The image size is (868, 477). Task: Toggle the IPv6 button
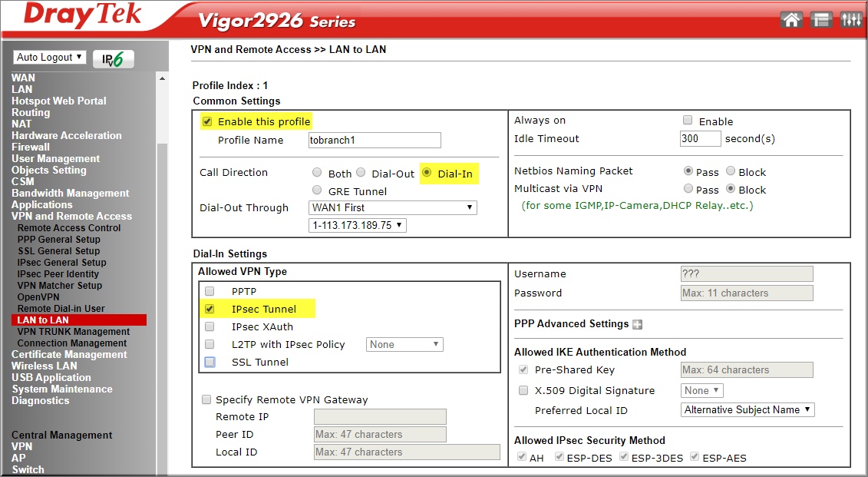click(x=114, y=58)
